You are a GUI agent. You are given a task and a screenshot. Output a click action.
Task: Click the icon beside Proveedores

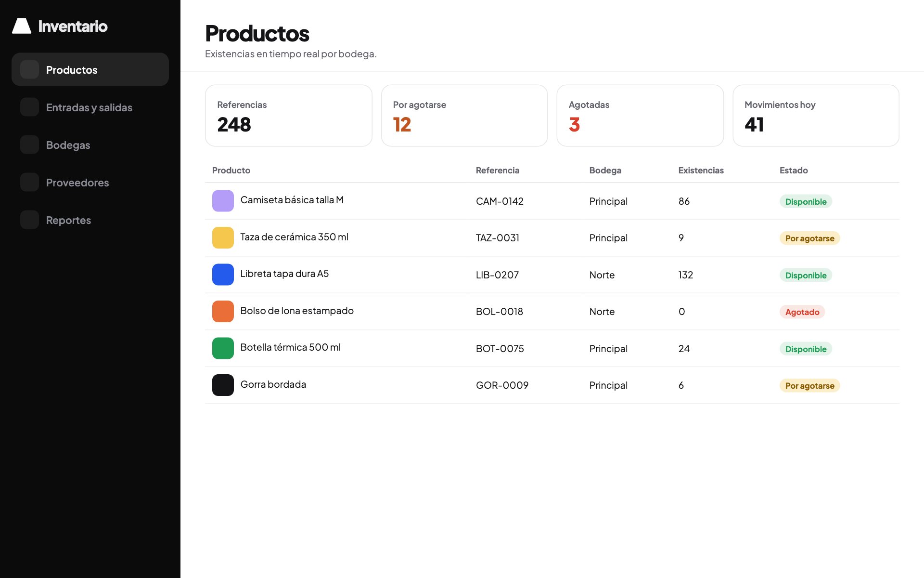click(29, 182)
